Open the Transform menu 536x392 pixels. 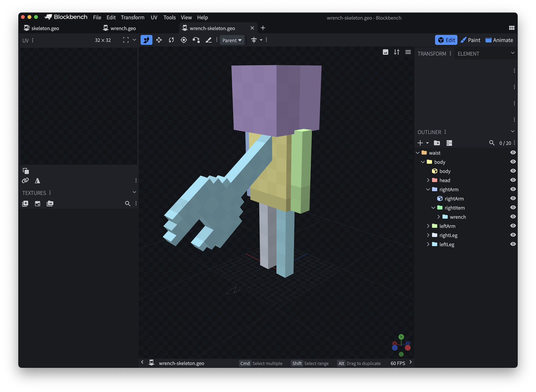pos(132,17)
